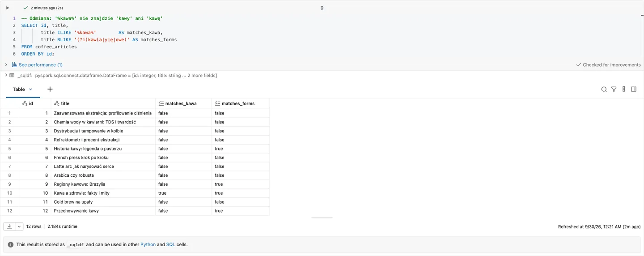Select cell 'Zaawansowana ekstrakcja: profilowanie ciśnienia'
Screen dimensions: 644x256
pos(103,113)
